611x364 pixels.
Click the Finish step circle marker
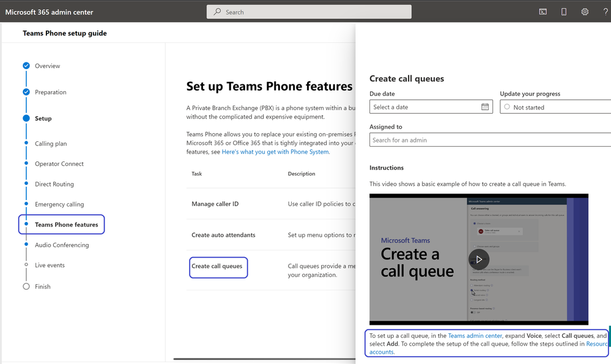(26, 286)
